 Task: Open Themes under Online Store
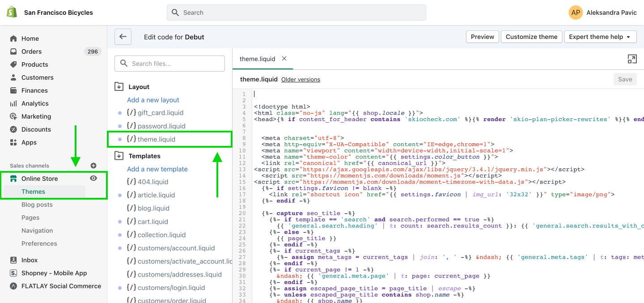[x=34, y=192]
